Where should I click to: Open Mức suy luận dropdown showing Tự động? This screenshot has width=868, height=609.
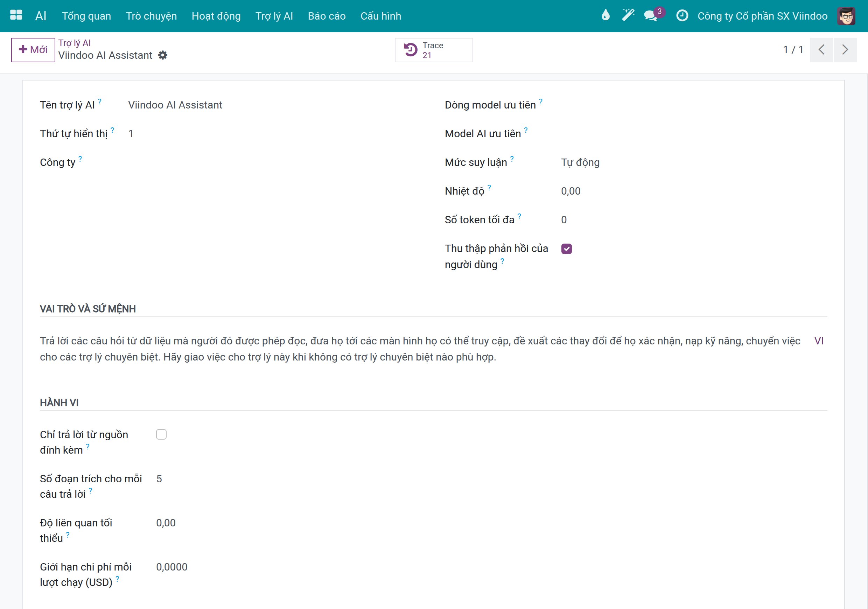click(x=694, y=162)
